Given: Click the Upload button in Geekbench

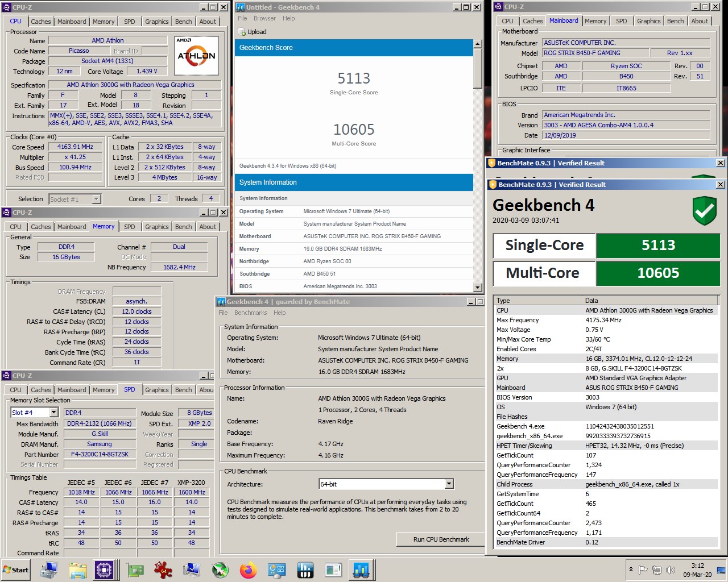Looking at the screenshot, I should [x=253, y=32].
